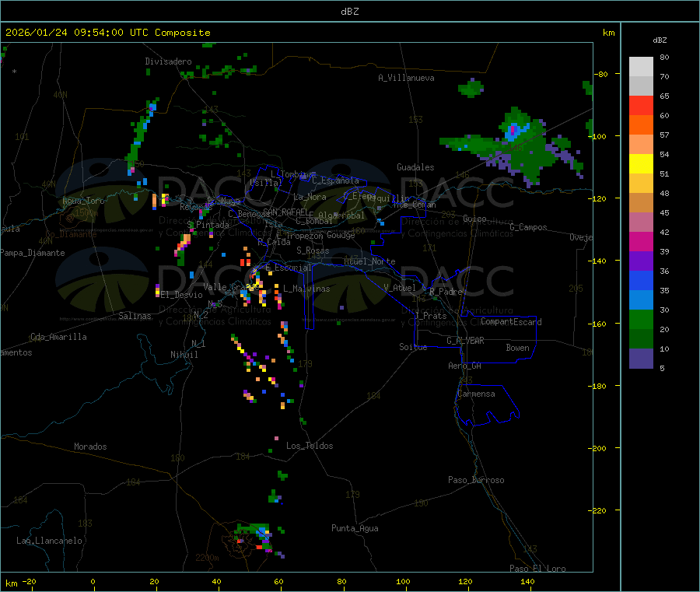Click the 45 dBZ tan legend swatch

641,203
